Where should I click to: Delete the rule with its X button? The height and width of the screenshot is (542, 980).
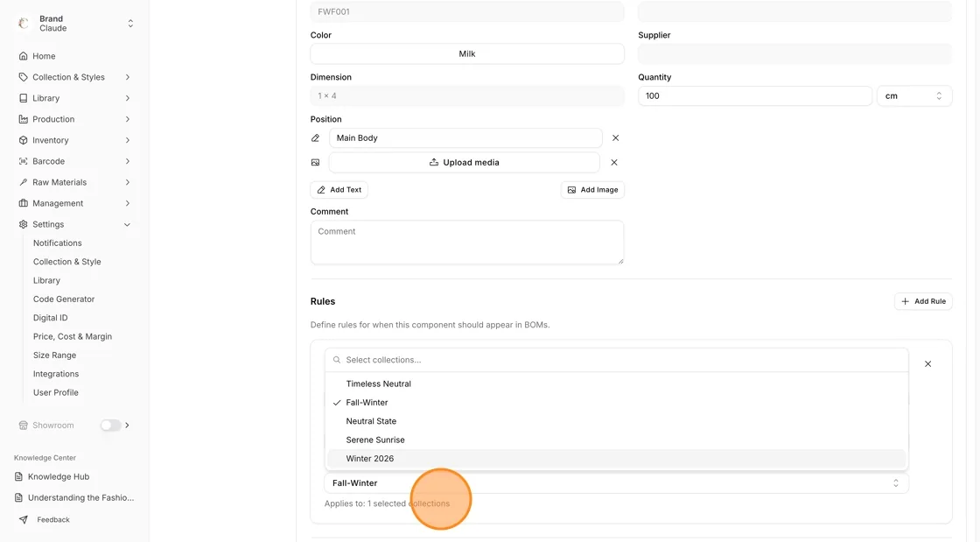pos(928,364)
